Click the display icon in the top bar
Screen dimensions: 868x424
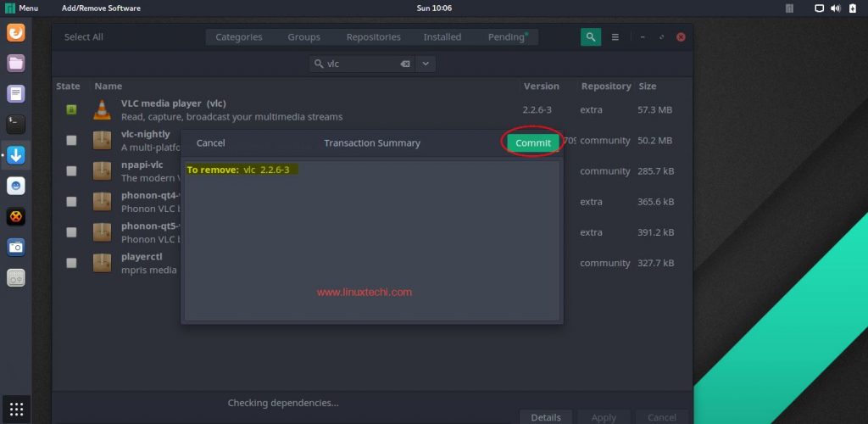(820, 8)
